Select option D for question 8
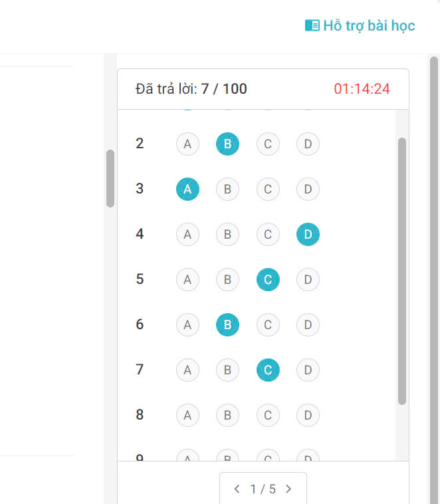The image size is (440, 504). [308, 415]
